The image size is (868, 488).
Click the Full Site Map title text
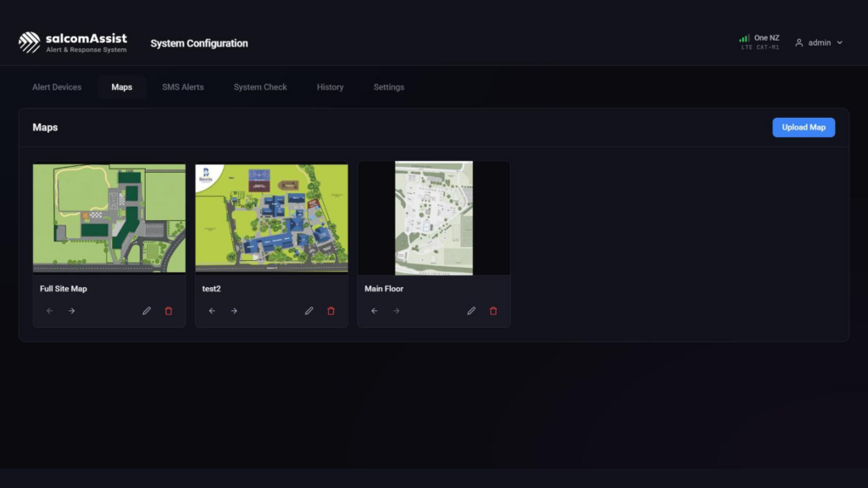63,289
